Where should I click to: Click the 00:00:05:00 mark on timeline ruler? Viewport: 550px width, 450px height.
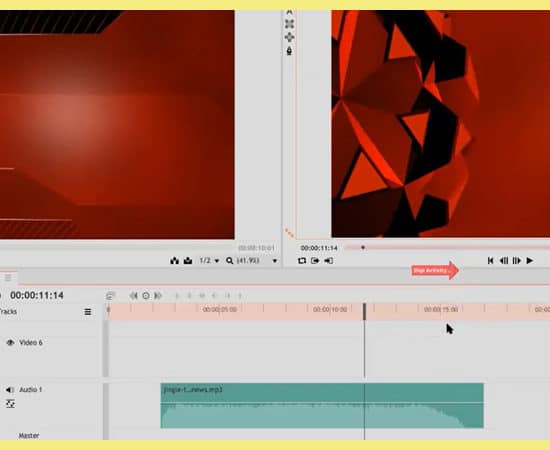coord(220,309)
